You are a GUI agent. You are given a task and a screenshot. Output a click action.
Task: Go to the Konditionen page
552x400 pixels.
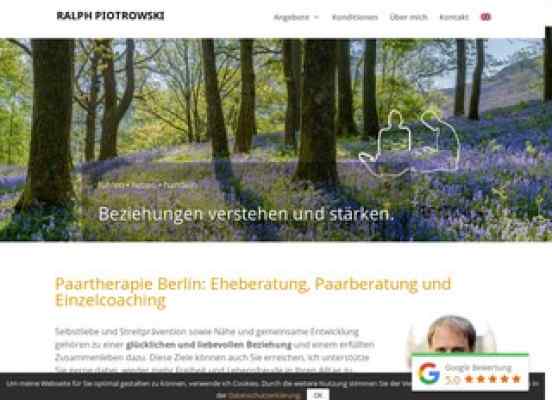[x=355, y=17]
